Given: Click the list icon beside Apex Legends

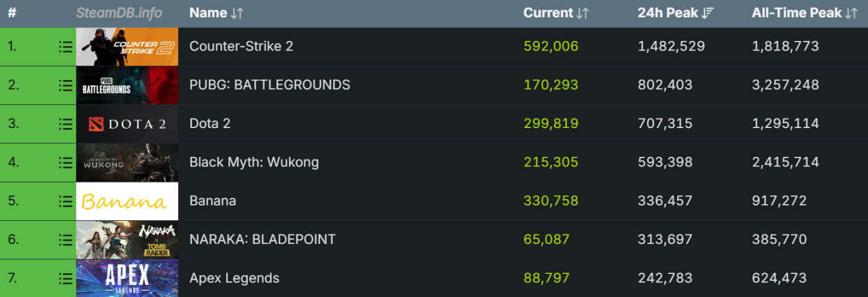Looking at the screenshot, I should click(65, 278).
